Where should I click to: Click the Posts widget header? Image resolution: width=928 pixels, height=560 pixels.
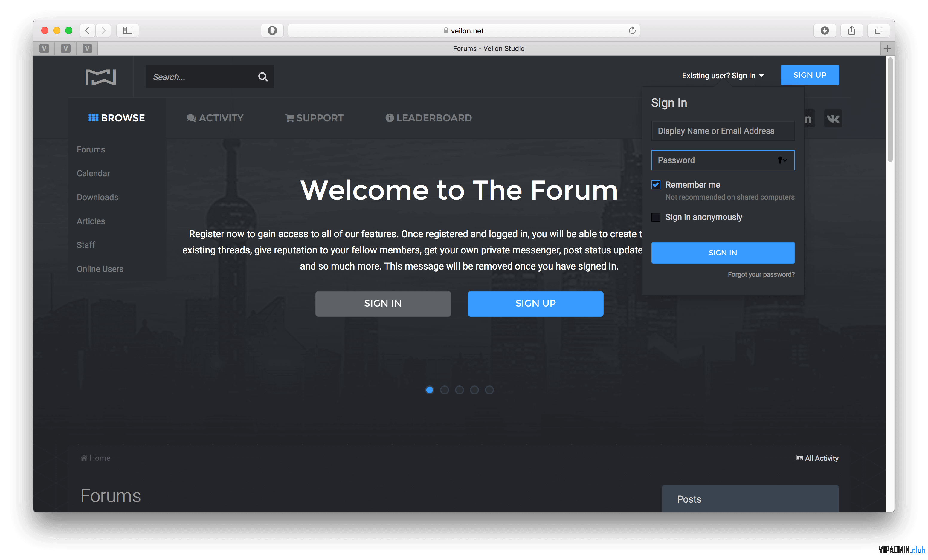pyautogui.click(x=750, y=499)
